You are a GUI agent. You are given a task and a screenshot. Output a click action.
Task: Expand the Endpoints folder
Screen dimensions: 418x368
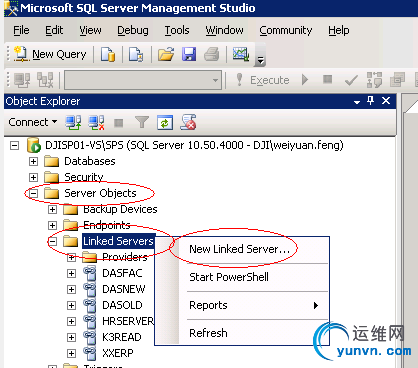[x=52, y=225]
